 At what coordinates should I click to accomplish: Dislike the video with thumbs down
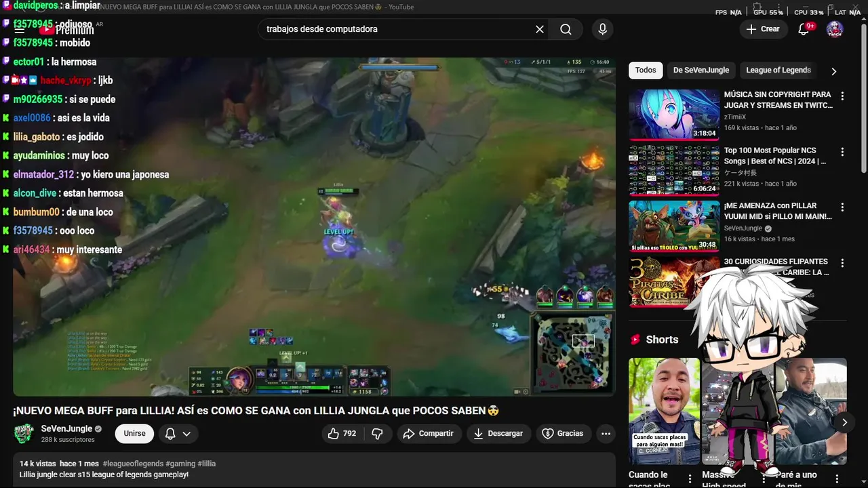[x=378, y=434]
